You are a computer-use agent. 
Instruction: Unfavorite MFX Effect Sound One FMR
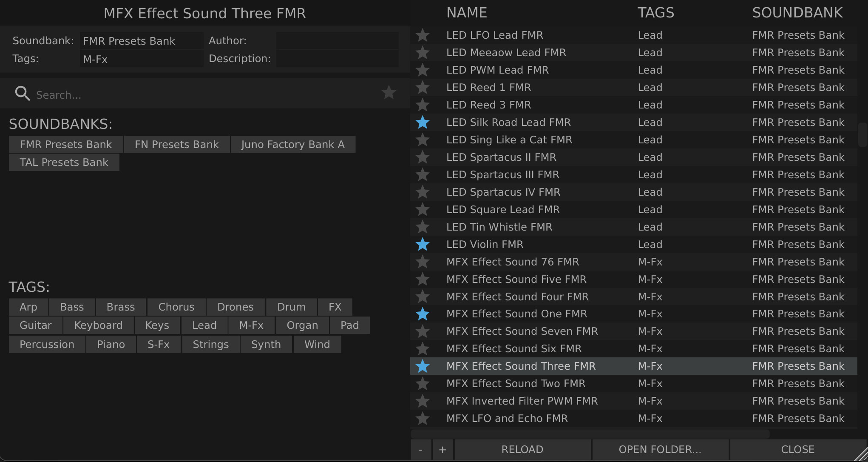tap(423, 314)
